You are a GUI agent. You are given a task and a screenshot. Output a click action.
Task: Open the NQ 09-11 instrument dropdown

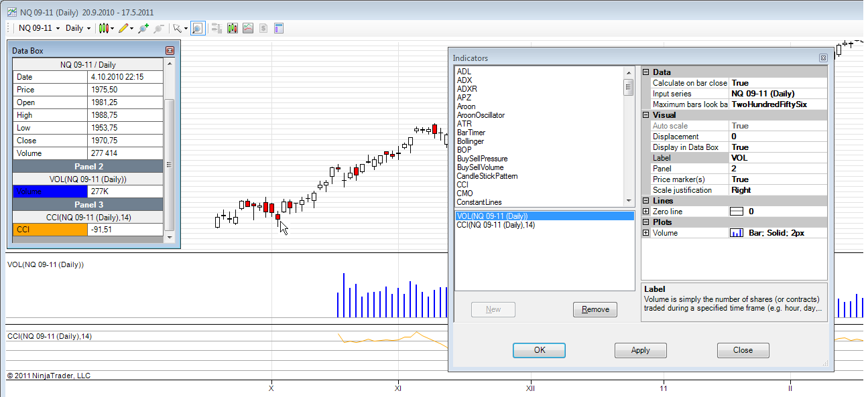pyautogui.click(x=39, y=28)
